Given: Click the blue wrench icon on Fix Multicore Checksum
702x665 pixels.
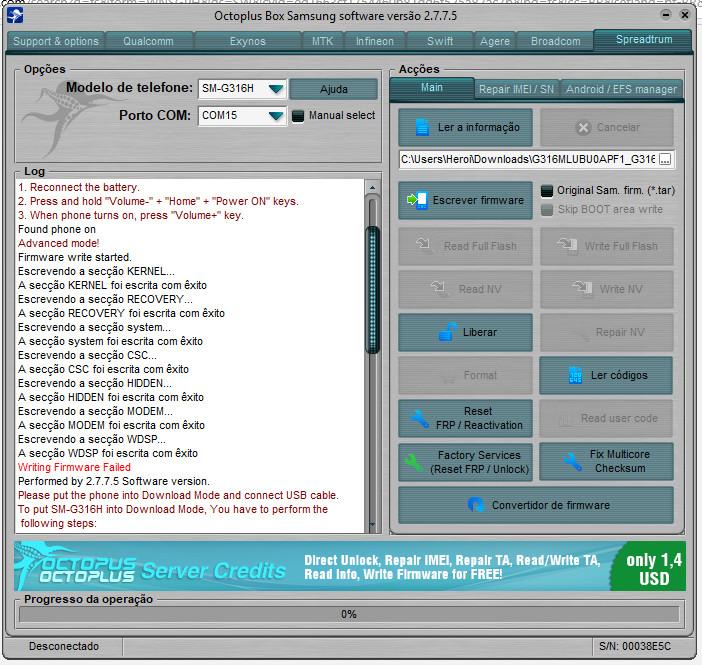Looking at the screenshot, I should tap(572, 461).
